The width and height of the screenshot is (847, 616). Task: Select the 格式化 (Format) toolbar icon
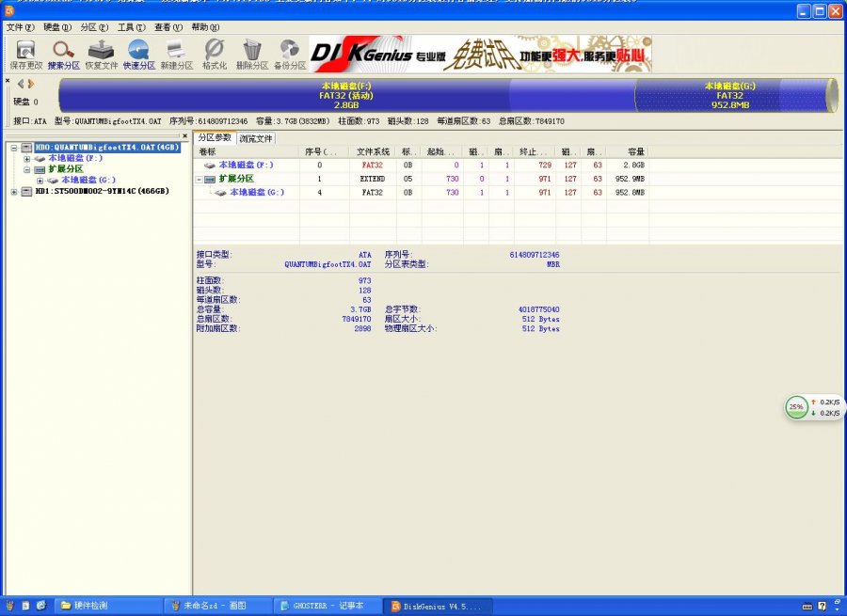click(214, 55)
